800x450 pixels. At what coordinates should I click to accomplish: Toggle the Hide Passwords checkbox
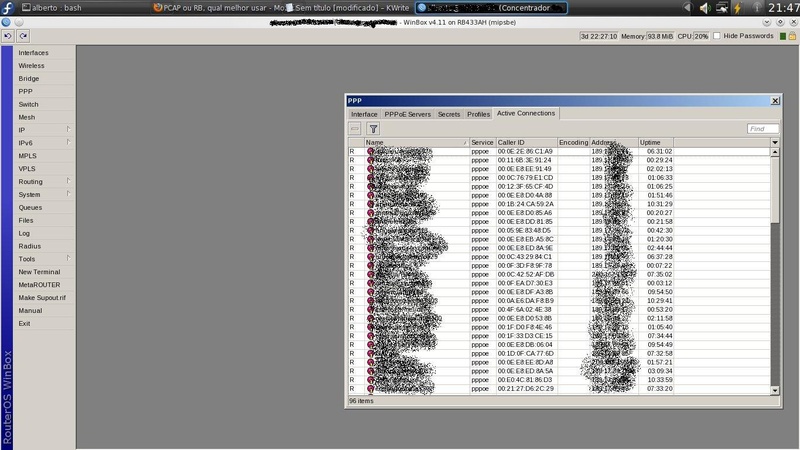[x=717, y=36]
